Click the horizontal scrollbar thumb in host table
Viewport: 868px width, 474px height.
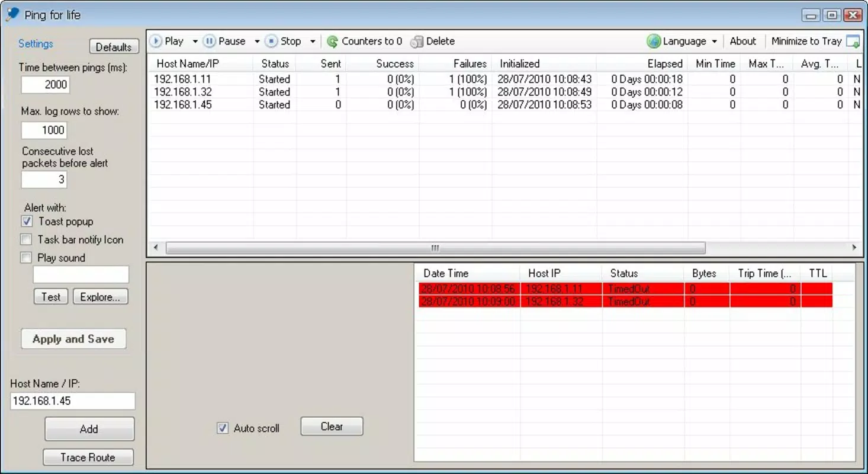[x=435, y=248]
